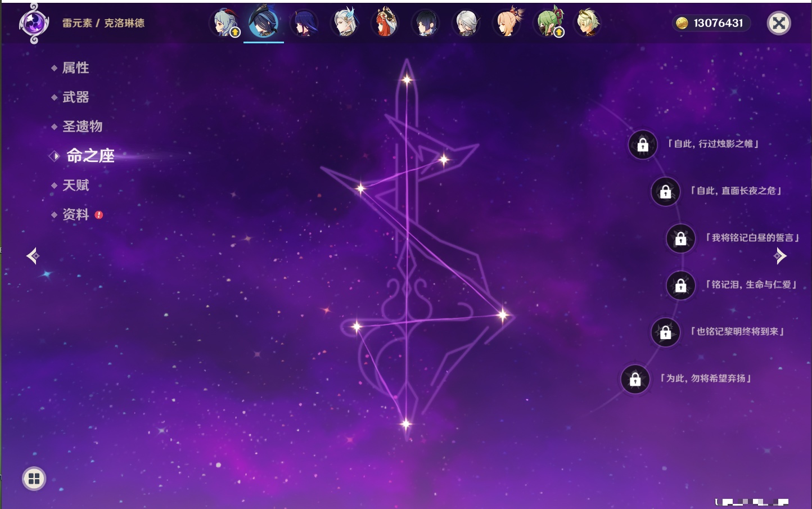The width and height of the screenshot is (812, 509).
Task: Close the character screen with X
Action: (779, 23)
